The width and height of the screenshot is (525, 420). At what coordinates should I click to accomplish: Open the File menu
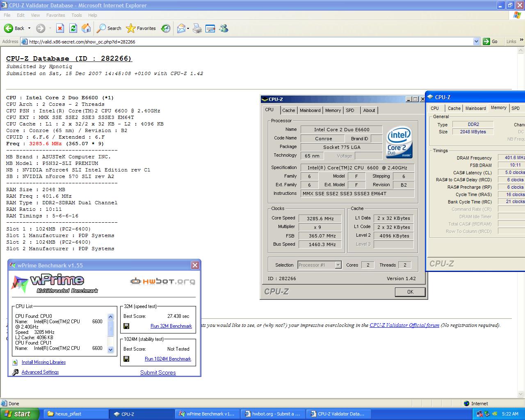click(7, 15)
